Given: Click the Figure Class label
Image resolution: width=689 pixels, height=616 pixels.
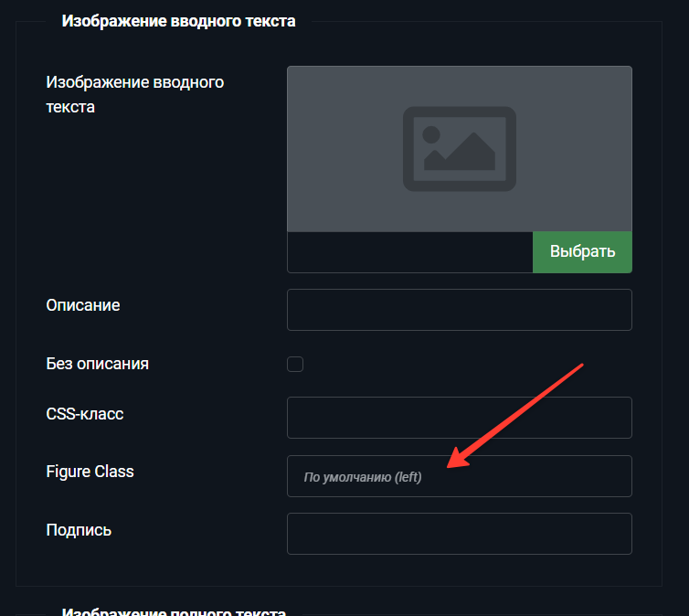Looking at the screenshot, I should pyautogui.click(x=90, y=472).
